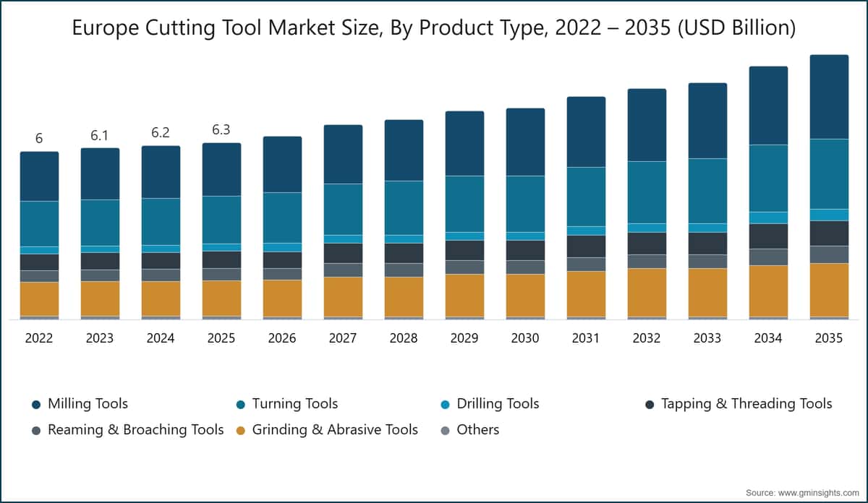Click the Grinding & Abrasive segment of 2033 bar
This screenshot has width=868, height=503.
point(707,292)
